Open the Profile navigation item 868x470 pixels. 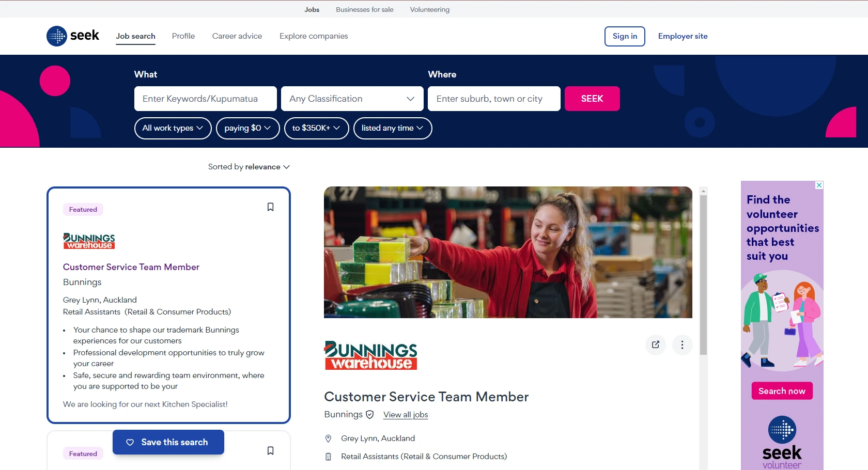(x=183, y=36)
